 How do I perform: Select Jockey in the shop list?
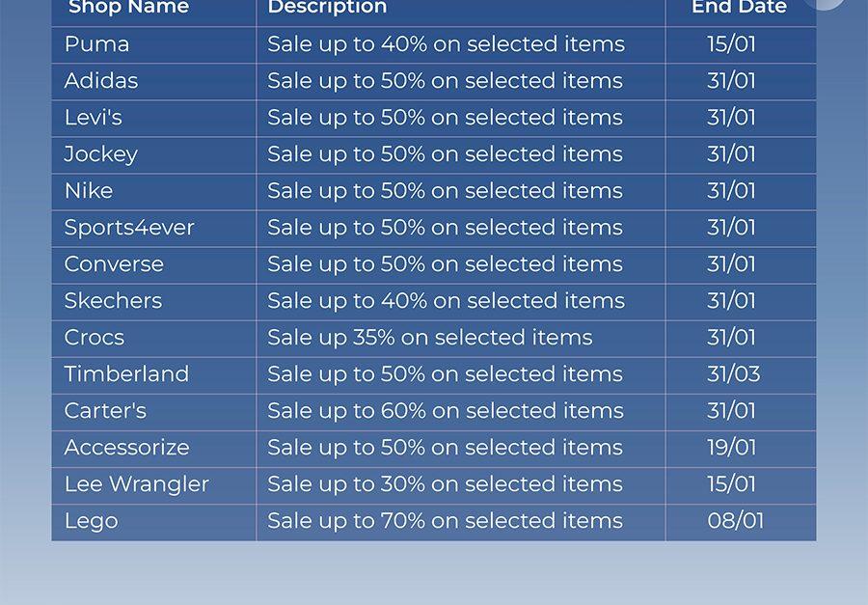coord(100,154)
